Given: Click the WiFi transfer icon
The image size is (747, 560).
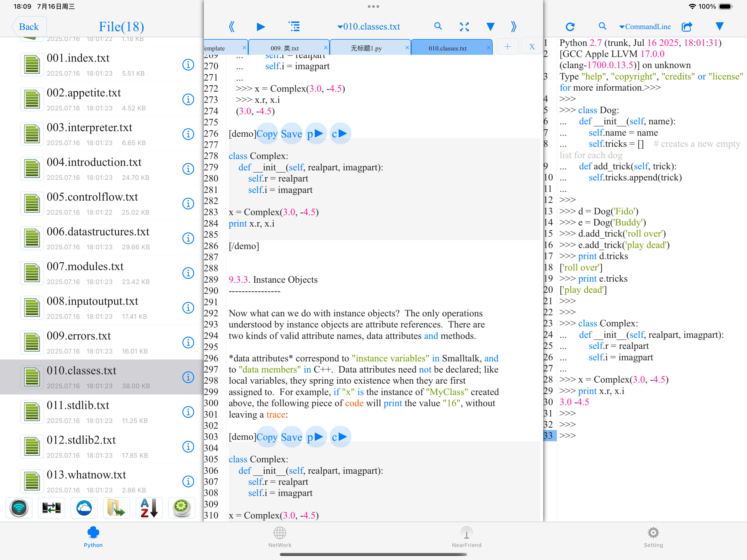Looking at the screenshot, I should 19,508.
